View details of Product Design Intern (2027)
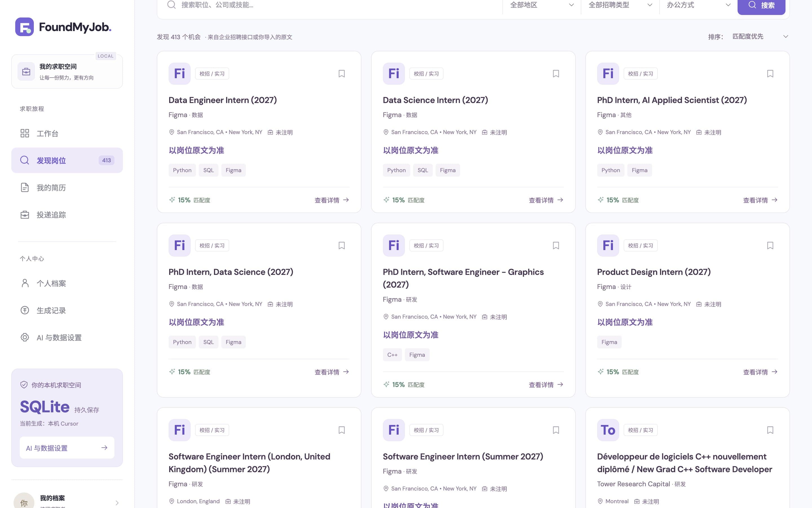This screenshot has height=508, width=812. (x=760, y=372)
